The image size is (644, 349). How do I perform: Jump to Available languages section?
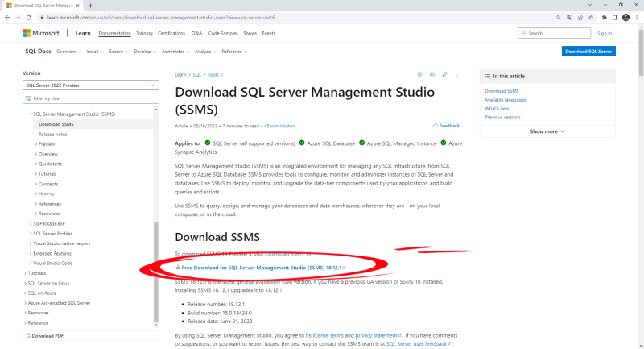pos(506,99)
